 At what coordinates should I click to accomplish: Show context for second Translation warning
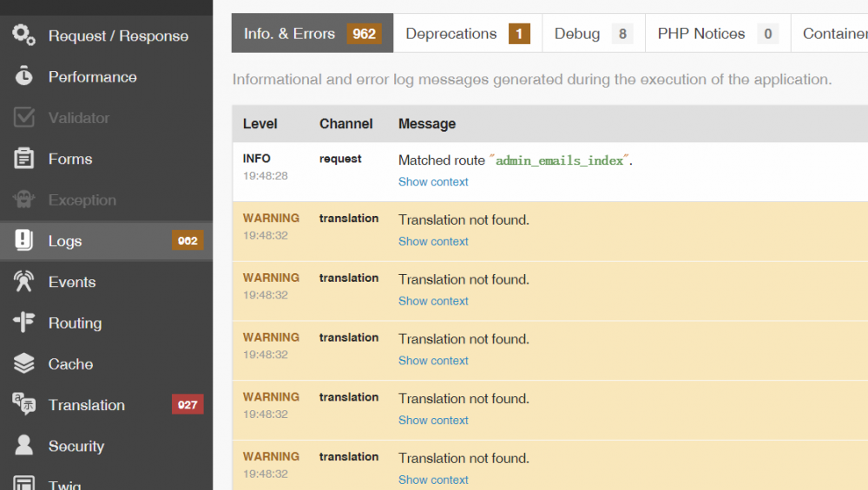click(433, 301)
